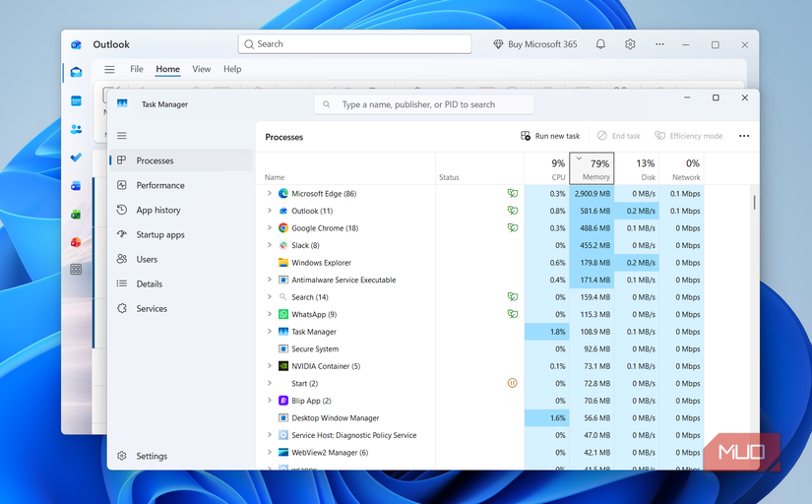Switch to Outlook View tab

(x=202, y=69)
